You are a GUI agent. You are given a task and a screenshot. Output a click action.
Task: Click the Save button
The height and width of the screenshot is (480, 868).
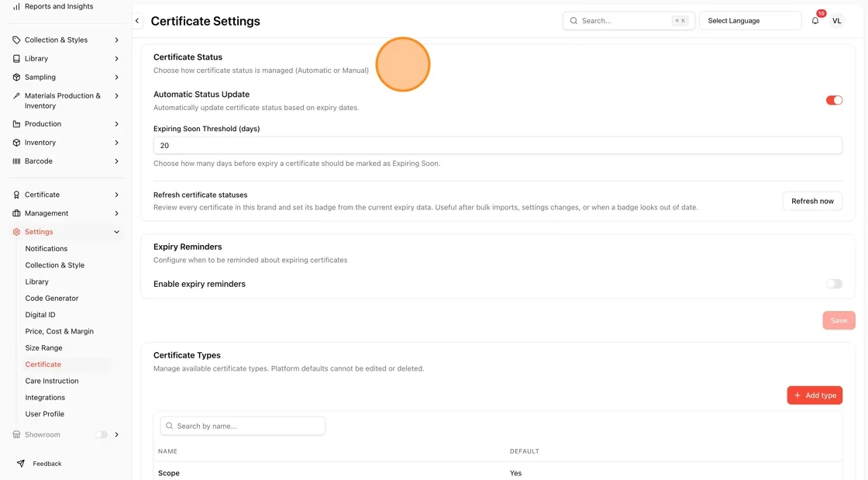click(839, 320)
